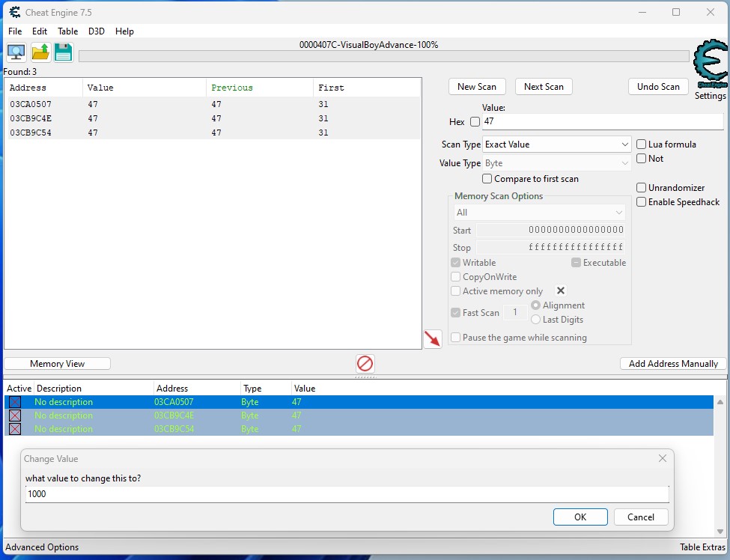This screenshot has width=730, height=560.
Task: Enable the Hex checkbox
Action: 475,122
